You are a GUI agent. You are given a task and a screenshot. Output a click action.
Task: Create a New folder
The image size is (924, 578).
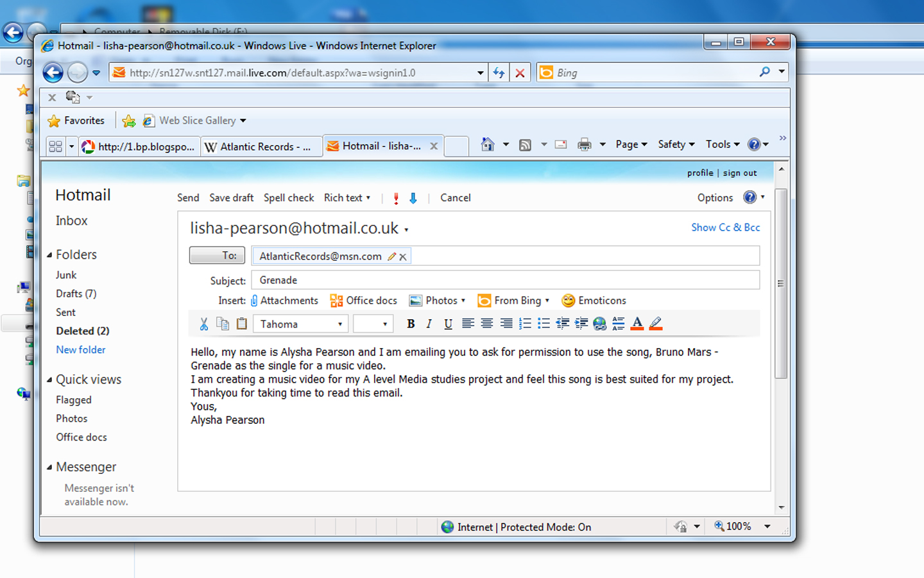[x=81, y=349]
